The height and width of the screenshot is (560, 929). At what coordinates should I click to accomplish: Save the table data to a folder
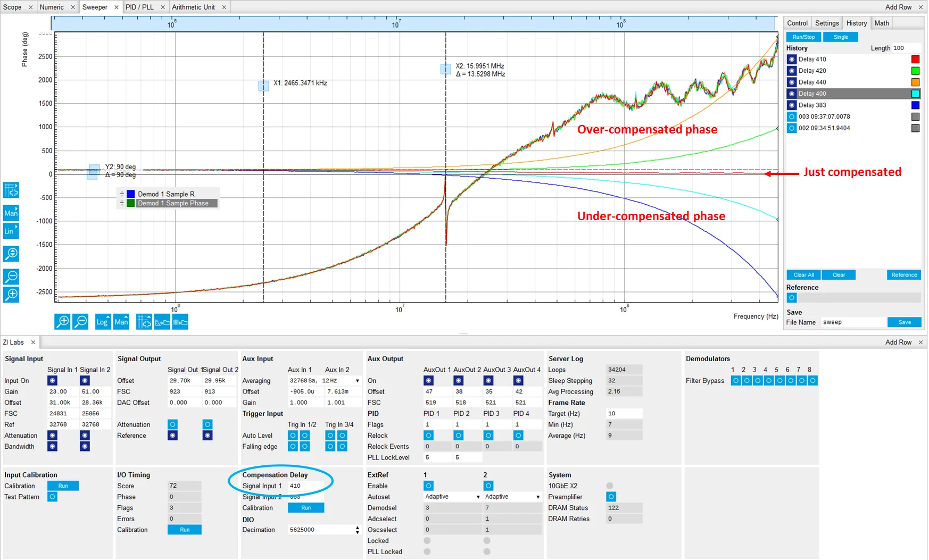tap(180, 322)
